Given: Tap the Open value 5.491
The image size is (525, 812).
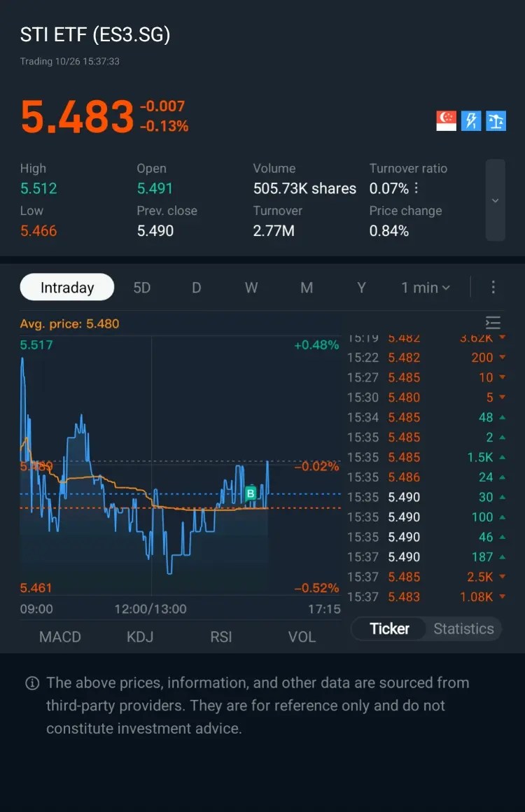Looking at the screenshot, I should tap(155, 188).
